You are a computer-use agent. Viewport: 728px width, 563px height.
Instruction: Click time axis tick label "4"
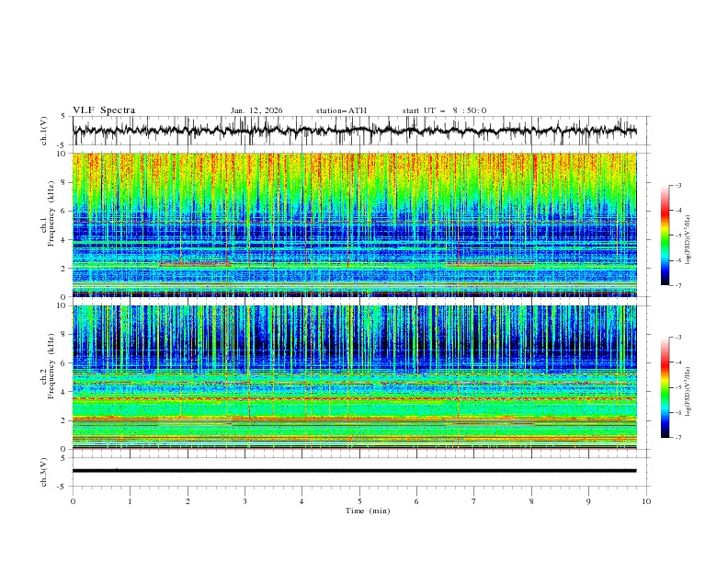(x=301, y=501)
